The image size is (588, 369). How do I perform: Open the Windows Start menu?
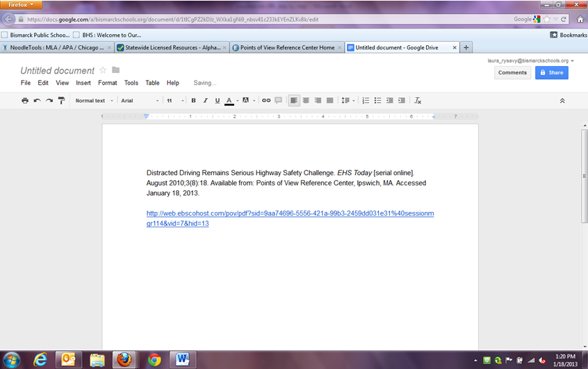tap(11, 360)
